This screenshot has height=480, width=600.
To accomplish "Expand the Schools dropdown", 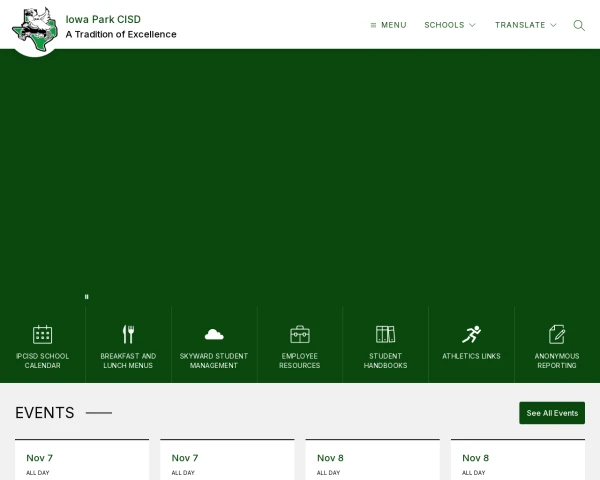I will point(450,25).
